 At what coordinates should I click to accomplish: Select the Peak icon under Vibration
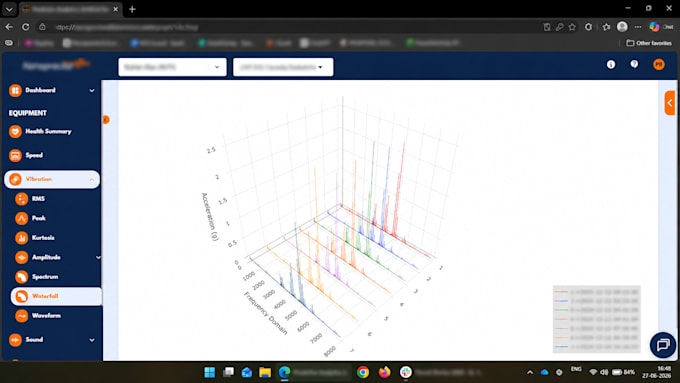pyautogui.click(x=21, y=218)
